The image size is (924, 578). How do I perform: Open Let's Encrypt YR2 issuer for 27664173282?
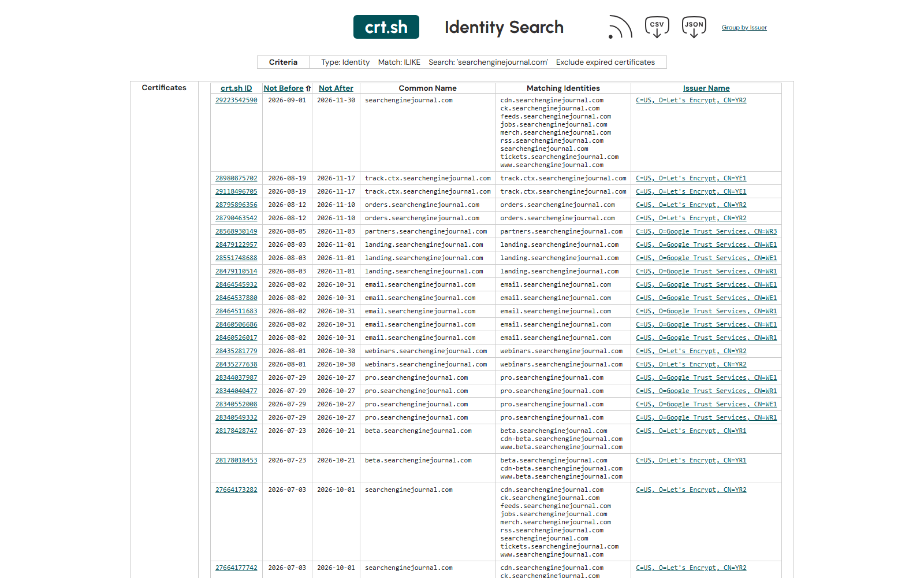click(691, 490)
